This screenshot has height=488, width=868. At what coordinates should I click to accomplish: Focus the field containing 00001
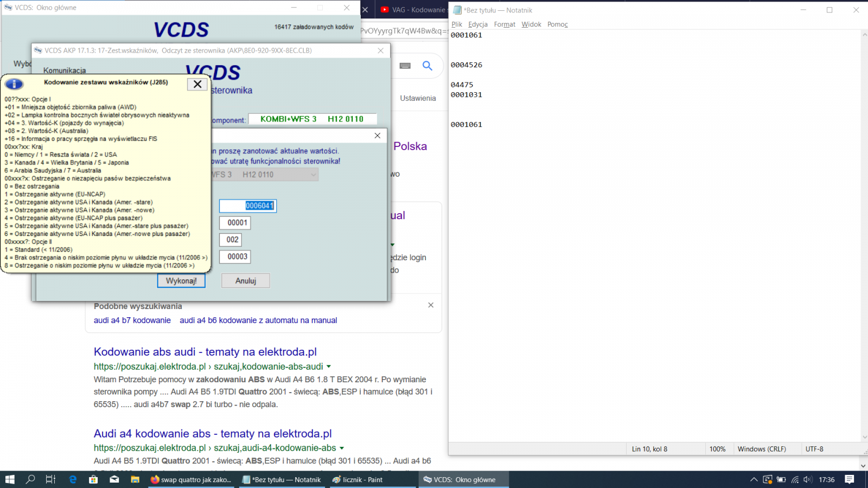click(235, 223)
